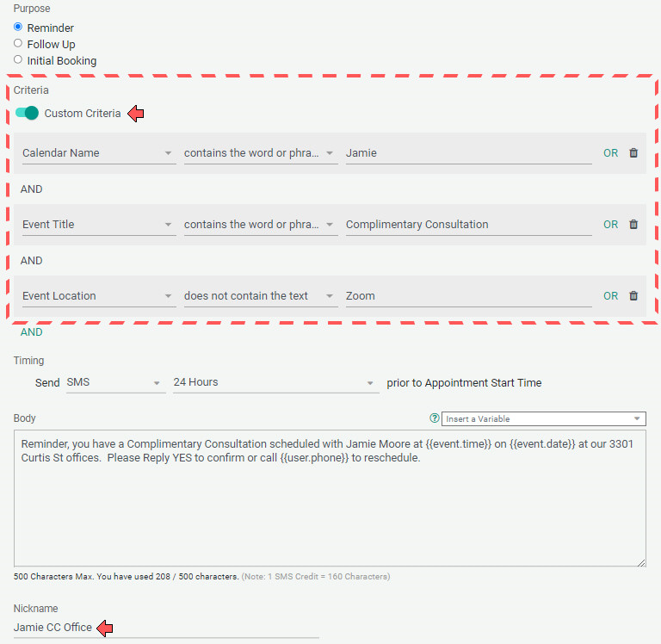
Task: Add OR condition to Event Location row
Action: click(610, 295)
